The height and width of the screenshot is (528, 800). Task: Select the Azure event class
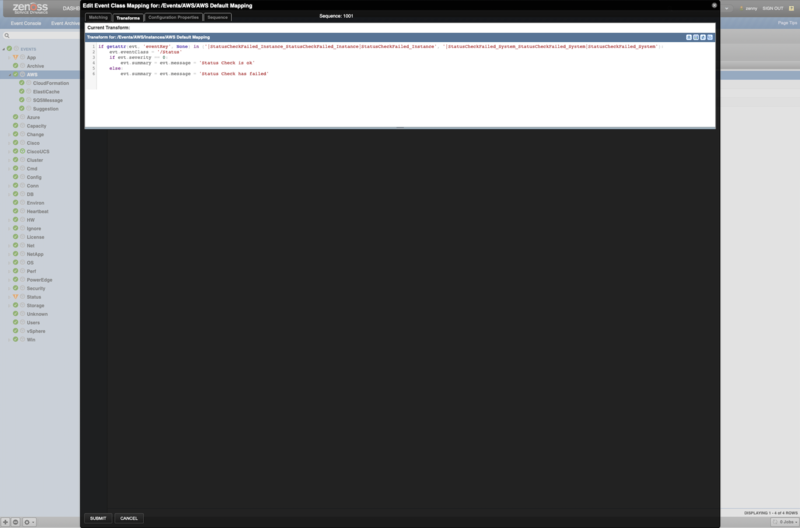tap(33, 117)
